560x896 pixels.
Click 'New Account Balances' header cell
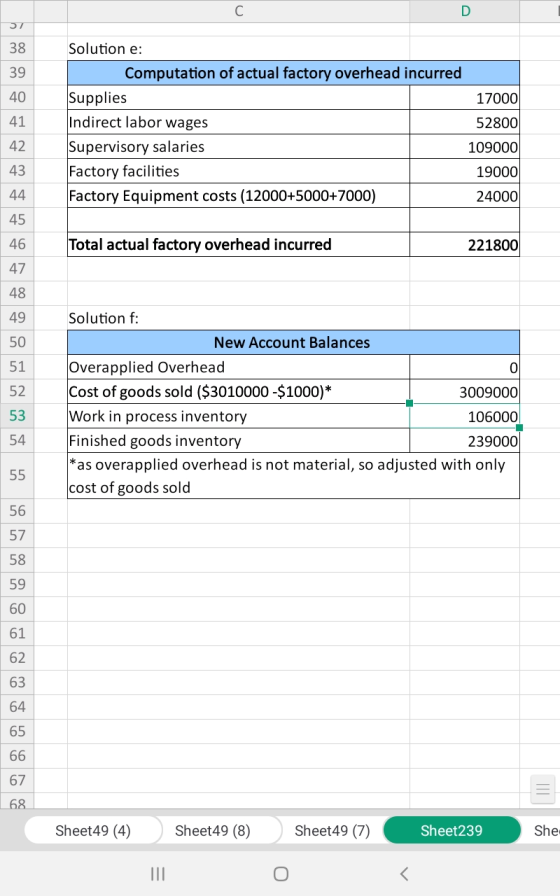pos(293,342)
